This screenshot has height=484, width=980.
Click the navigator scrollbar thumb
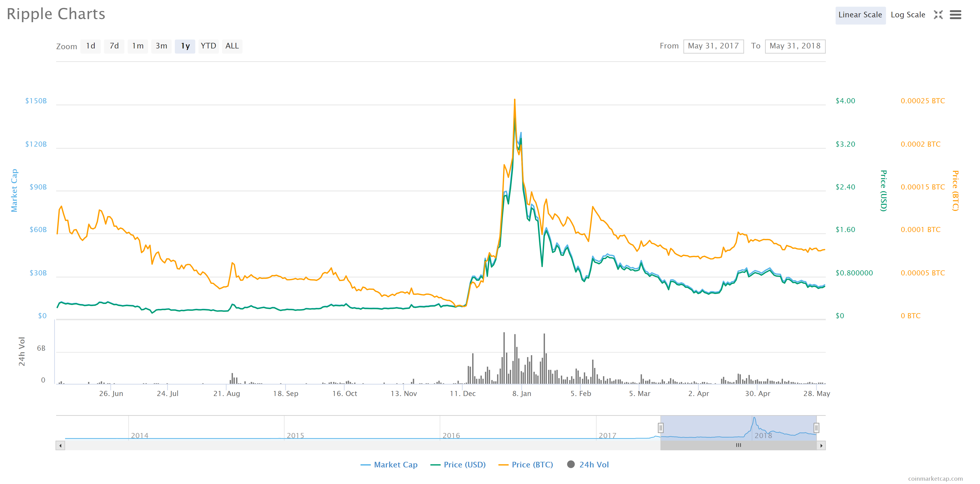coord(738,445)
